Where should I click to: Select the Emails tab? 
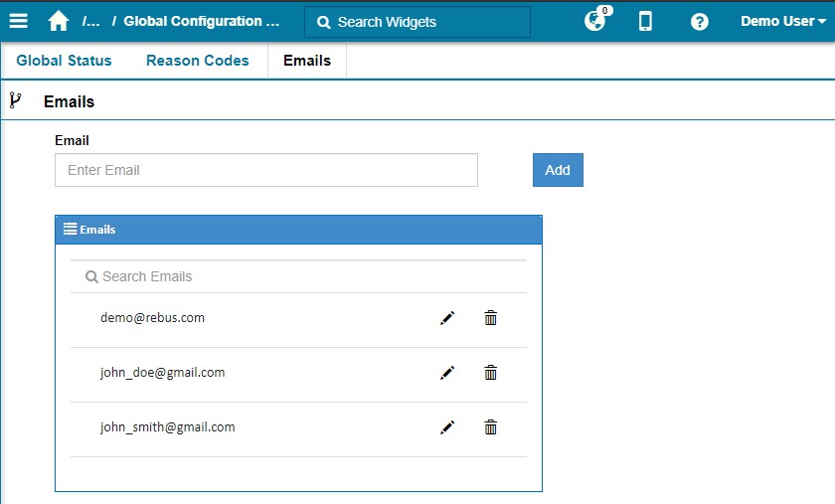307,61
